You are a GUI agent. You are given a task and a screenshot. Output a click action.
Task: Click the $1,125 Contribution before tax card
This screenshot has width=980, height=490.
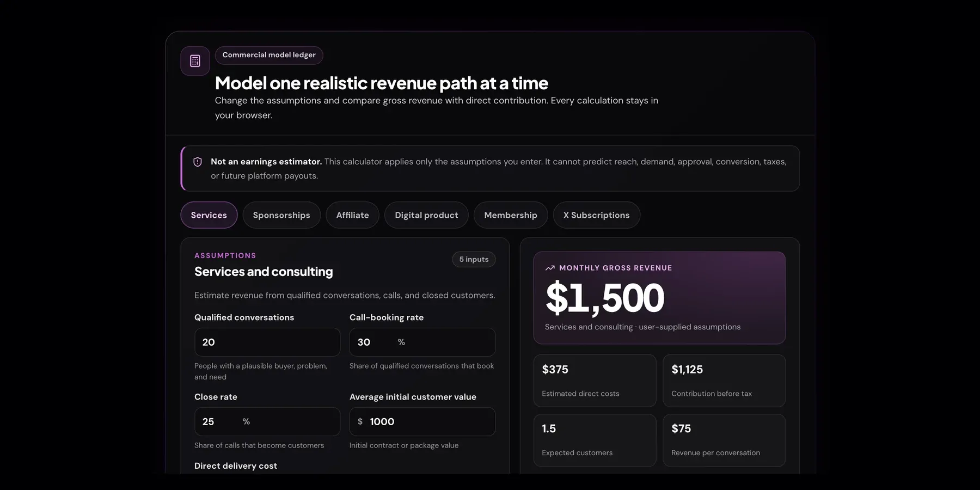point(724,381)
